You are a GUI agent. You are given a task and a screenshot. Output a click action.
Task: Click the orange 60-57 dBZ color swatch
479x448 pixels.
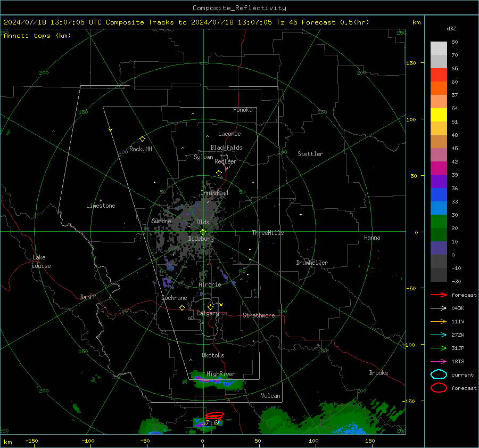click(x=439, y=88)
